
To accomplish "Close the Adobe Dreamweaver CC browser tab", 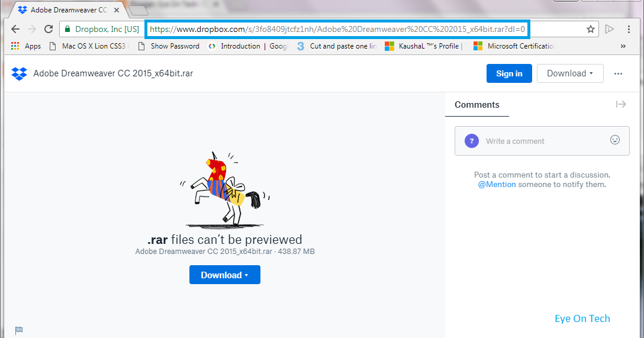I will (117, 10).
